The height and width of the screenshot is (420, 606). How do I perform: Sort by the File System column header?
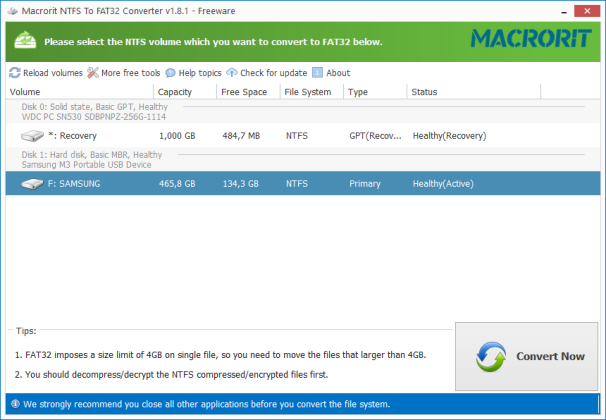(x=312, y=92)
